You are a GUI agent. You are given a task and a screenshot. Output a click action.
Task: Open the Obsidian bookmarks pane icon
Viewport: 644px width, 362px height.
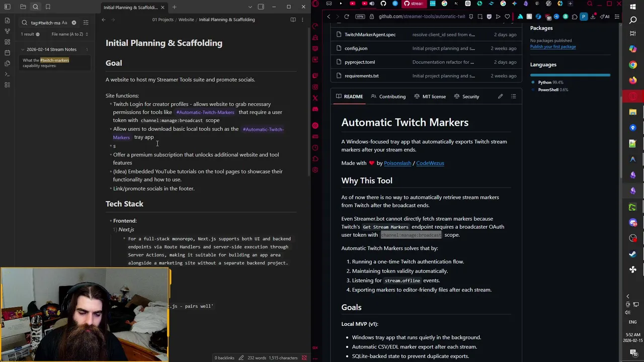[48, 7]
